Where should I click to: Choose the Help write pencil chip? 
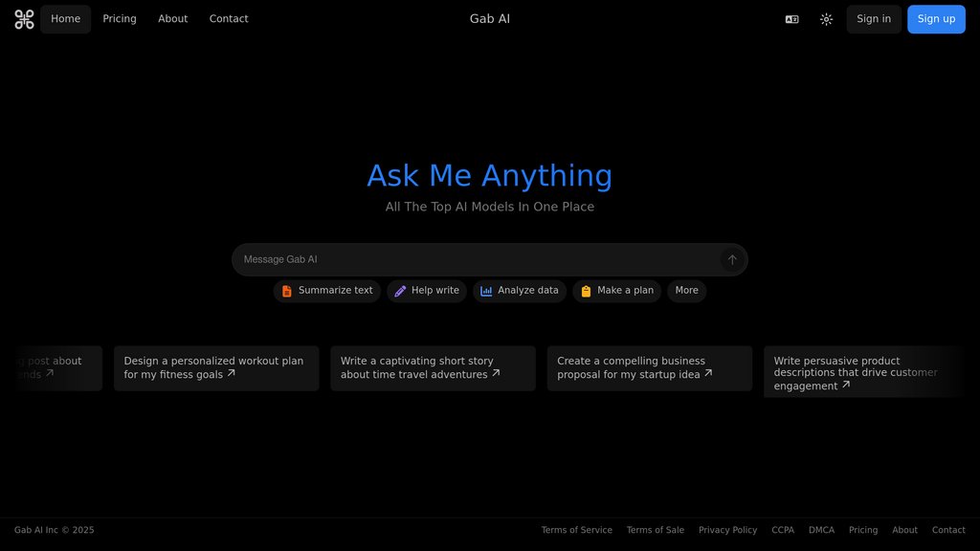click(x=427, y=291)
